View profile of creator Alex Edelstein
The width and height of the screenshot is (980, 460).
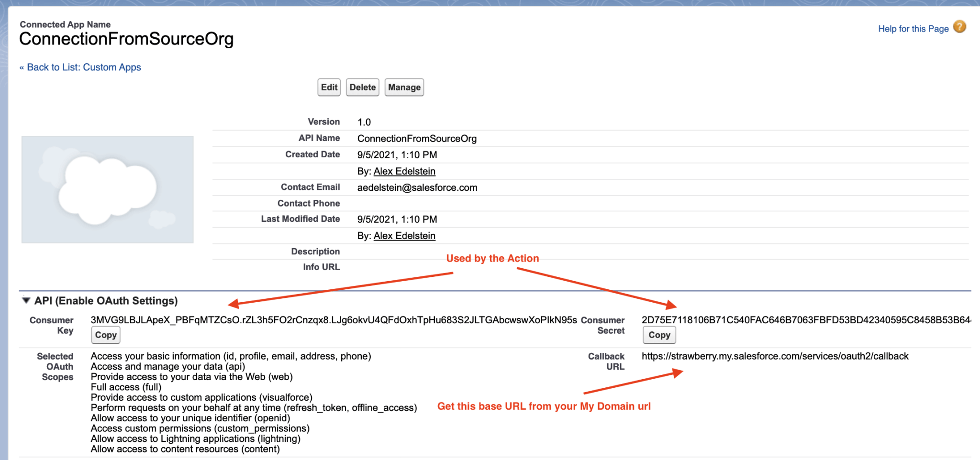[x=404, y=171]
